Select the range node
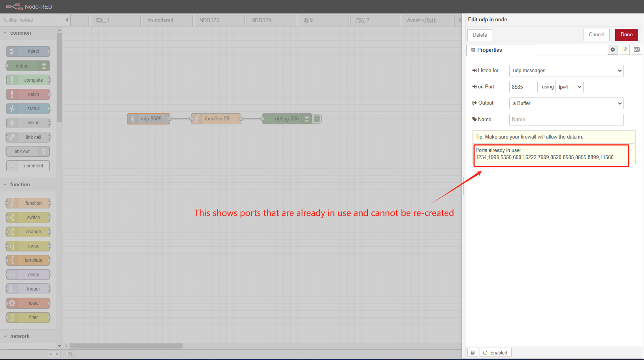 coord(28,246)
